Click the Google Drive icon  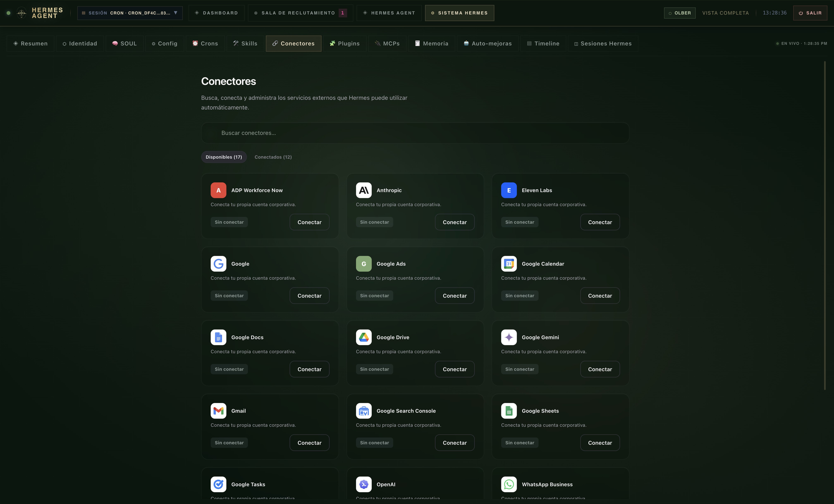[363, 337]
